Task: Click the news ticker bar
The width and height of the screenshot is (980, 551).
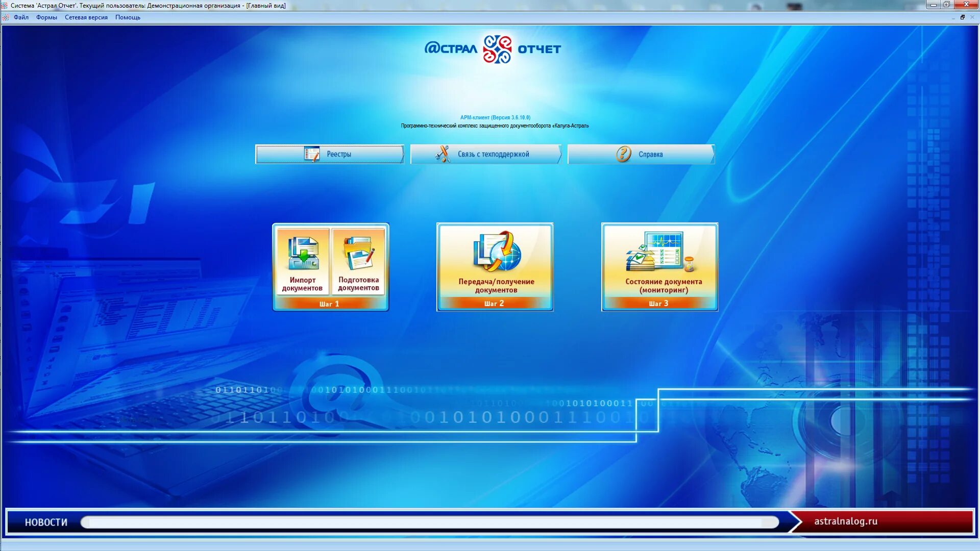Action: (429, 522)
